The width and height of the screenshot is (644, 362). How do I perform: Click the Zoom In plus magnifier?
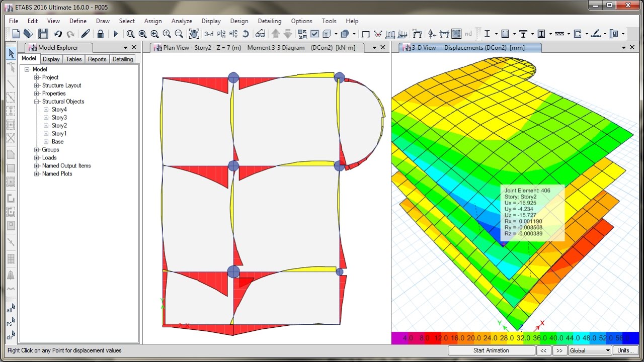[167, 34]
